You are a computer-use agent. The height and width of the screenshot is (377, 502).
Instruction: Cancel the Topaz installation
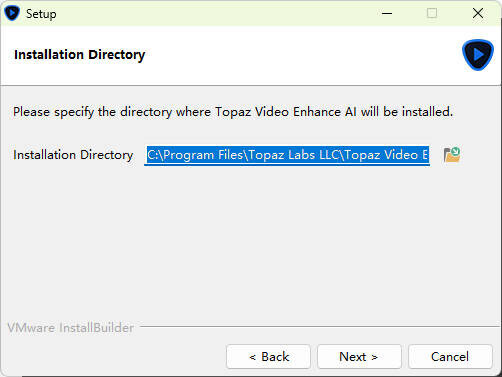pos(450,357)
